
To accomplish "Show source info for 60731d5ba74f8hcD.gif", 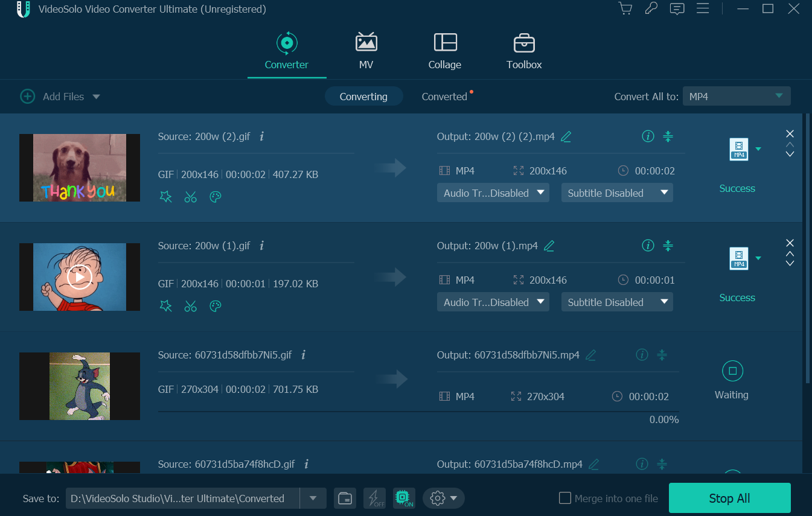I will pos(306,464).
